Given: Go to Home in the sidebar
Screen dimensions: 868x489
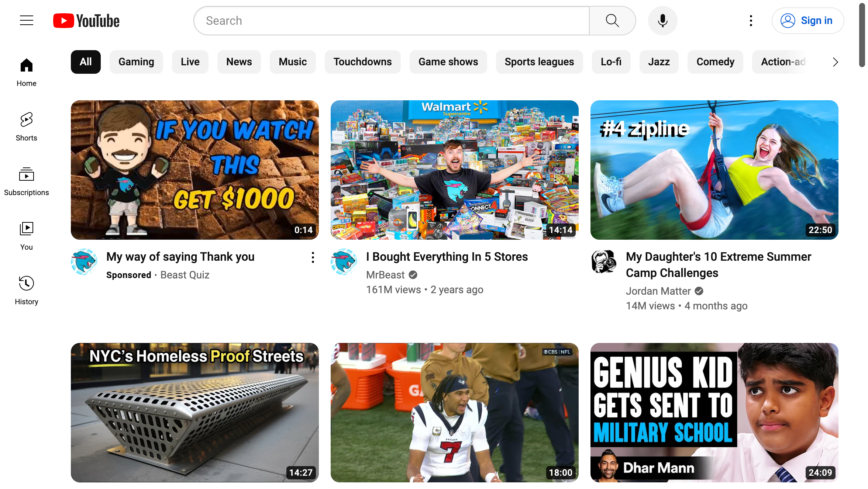Looking at the screenshot, I should (x=27, y=72).
